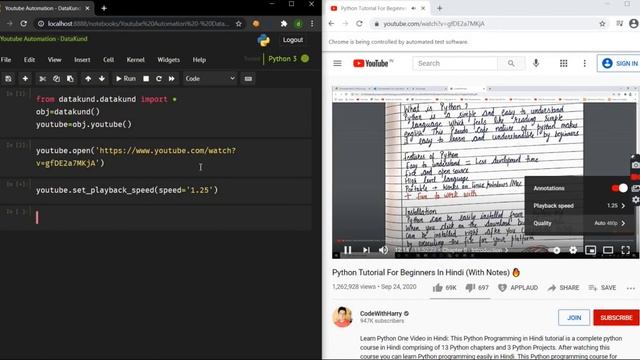Reload the YouTube page
Screen dimensions: 640x360
coord(359,24)
